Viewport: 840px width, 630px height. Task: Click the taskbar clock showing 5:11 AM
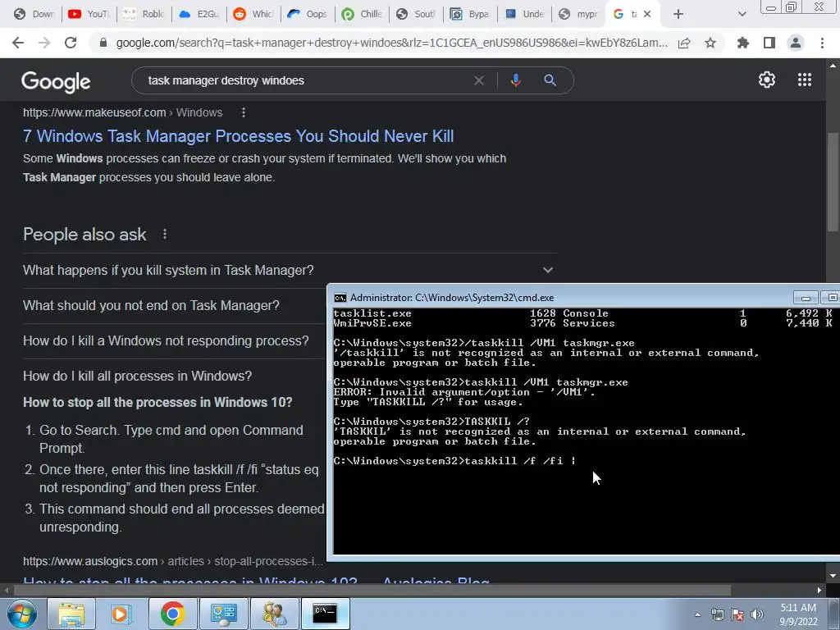(797, 614)
